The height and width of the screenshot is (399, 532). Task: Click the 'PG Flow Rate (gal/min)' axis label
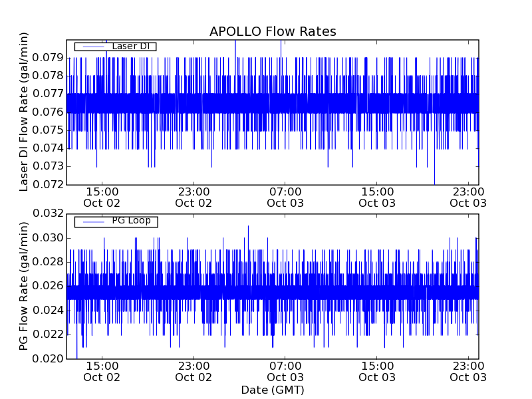(23, 287)
